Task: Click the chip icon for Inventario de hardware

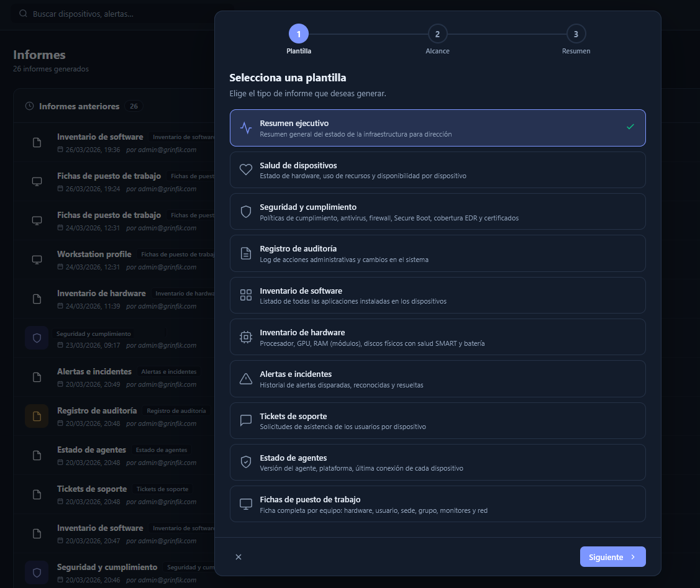Action: point(246,337)
